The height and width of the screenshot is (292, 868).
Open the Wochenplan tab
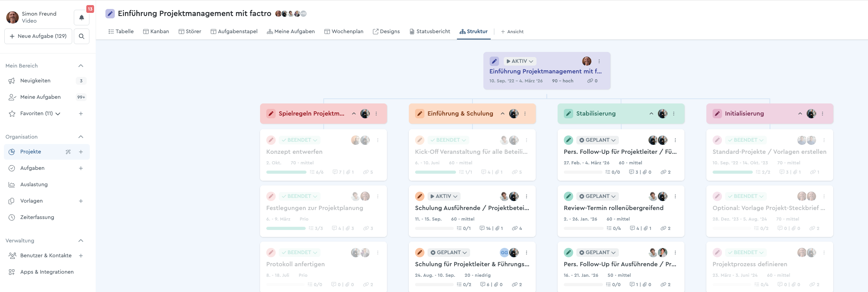pyautogui.click(x=344, y=32)
